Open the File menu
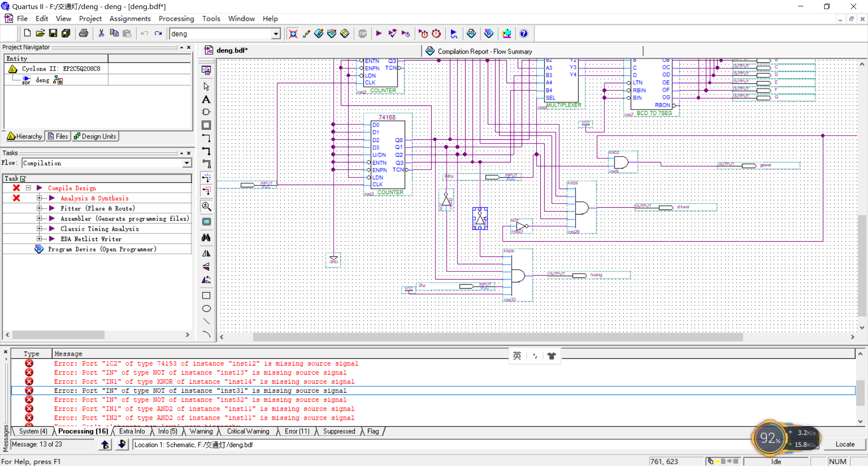Viewport: 868px width, 466px height. pos(22,19)
